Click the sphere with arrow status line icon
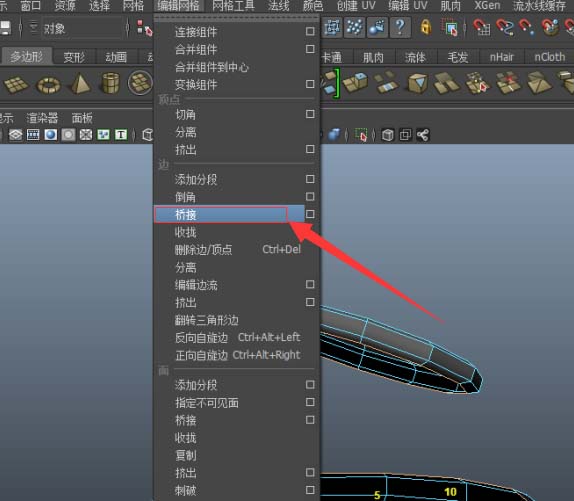The image size is (574, 501). [x=377, y=27]
